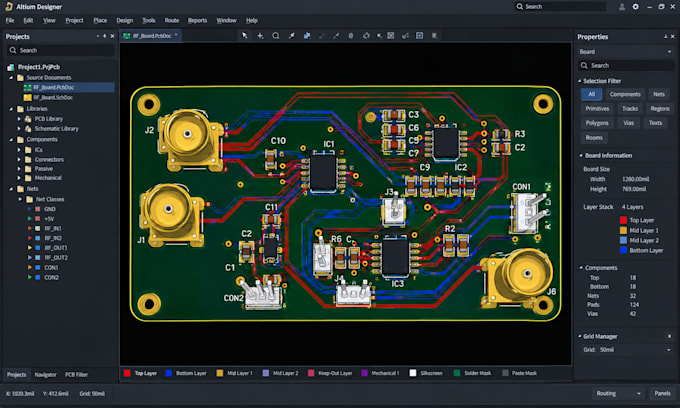Click the Altium Designer logo in the title bar
The width and height of the screenshot is (680, 408).
[x=9, y=7]
